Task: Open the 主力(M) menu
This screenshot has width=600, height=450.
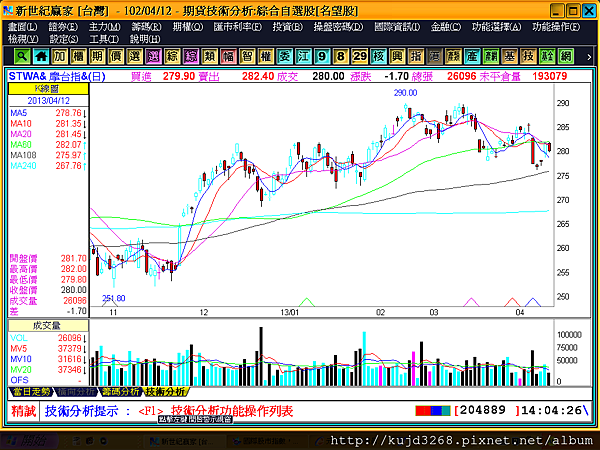Action: 104,27
